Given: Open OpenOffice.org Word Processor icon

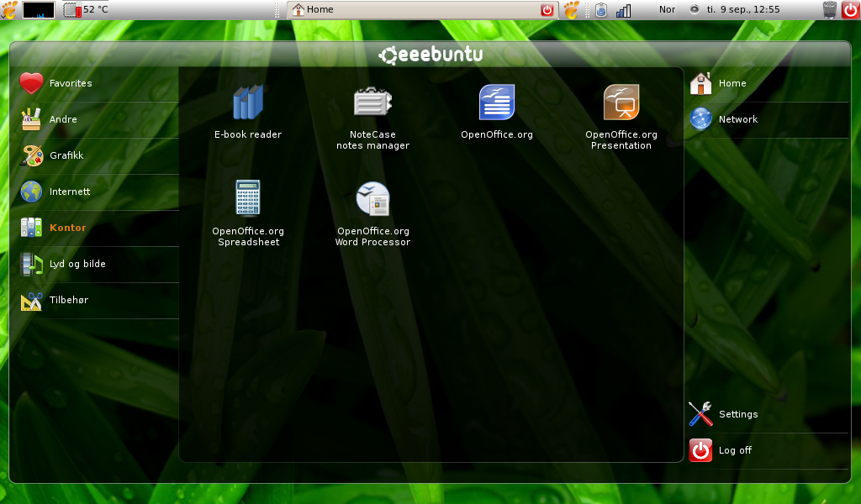Looking at the screenshot, I should (372, 198).
